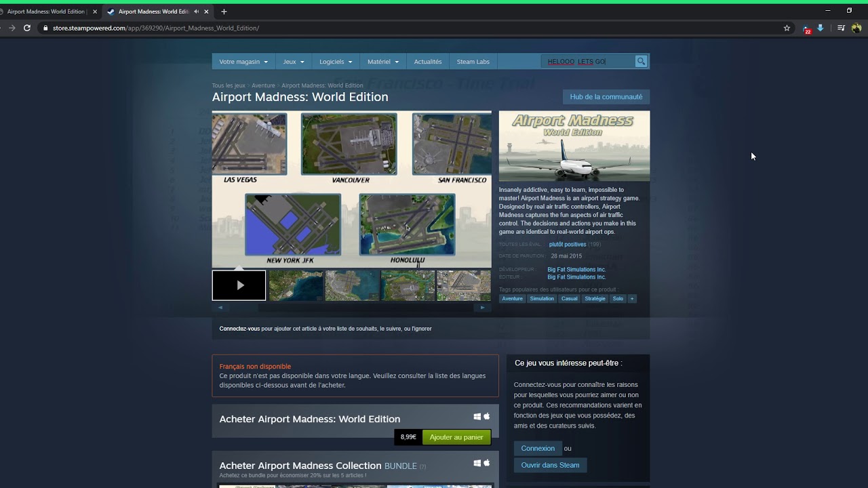Screen dimensions: 868x488
Task: Click the store search input field
Action: point(589,62)
